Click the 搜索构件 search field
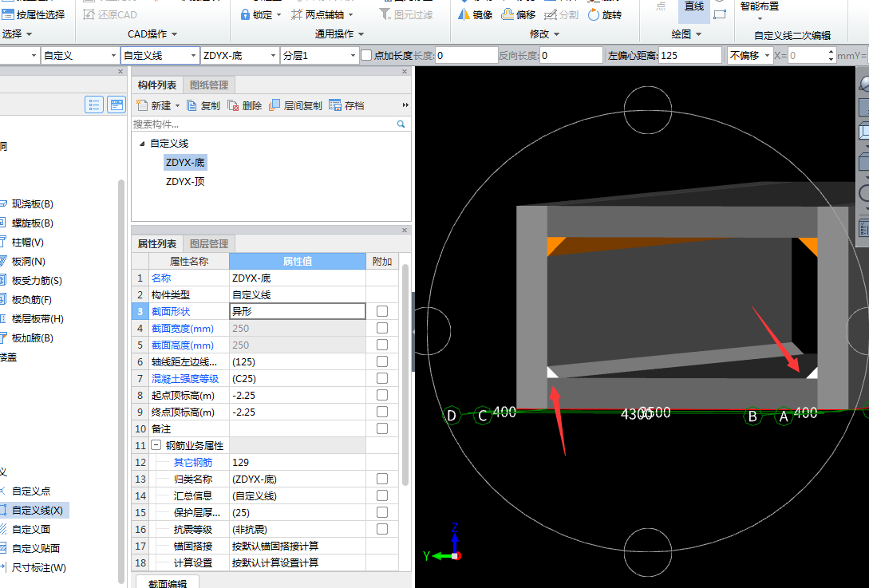The image size is (869, 588). (x=265, y=124)
